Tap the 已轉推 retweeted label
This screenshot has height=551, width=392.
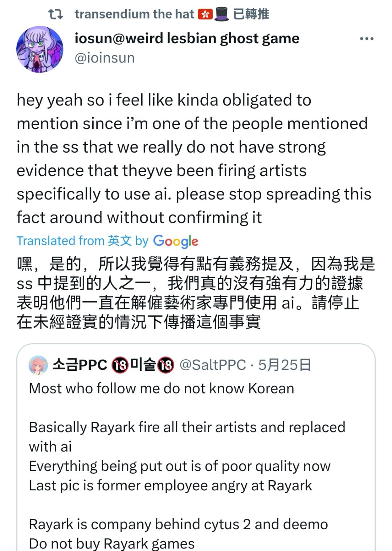[251, 14]
